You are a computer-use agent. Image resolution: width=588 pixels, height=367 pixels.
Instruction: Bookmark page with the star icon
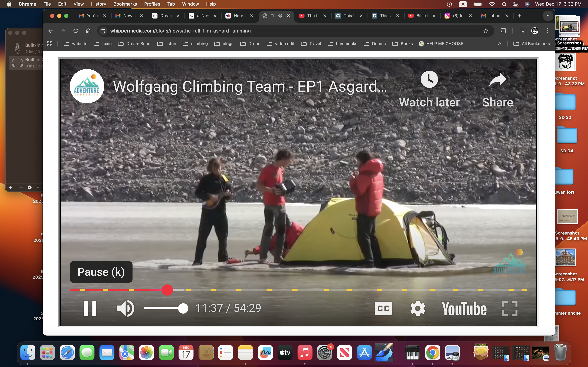click(485, 31)
